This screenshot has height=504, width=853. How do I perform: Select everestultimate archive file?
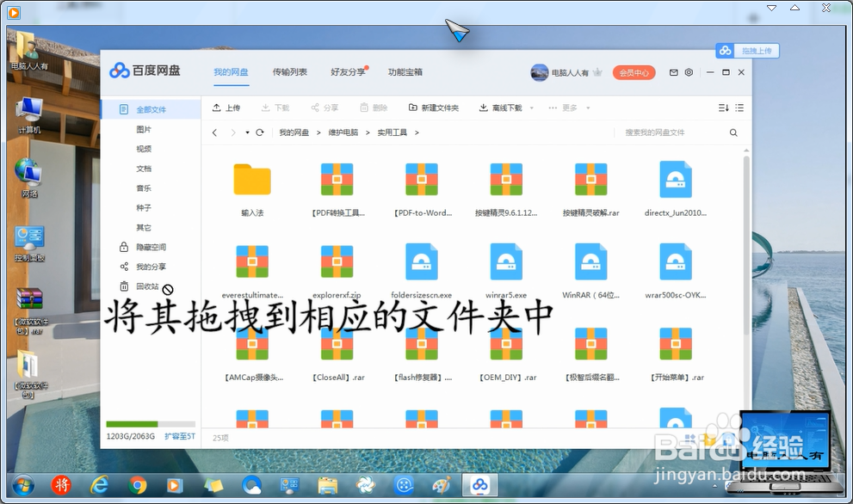252,261
